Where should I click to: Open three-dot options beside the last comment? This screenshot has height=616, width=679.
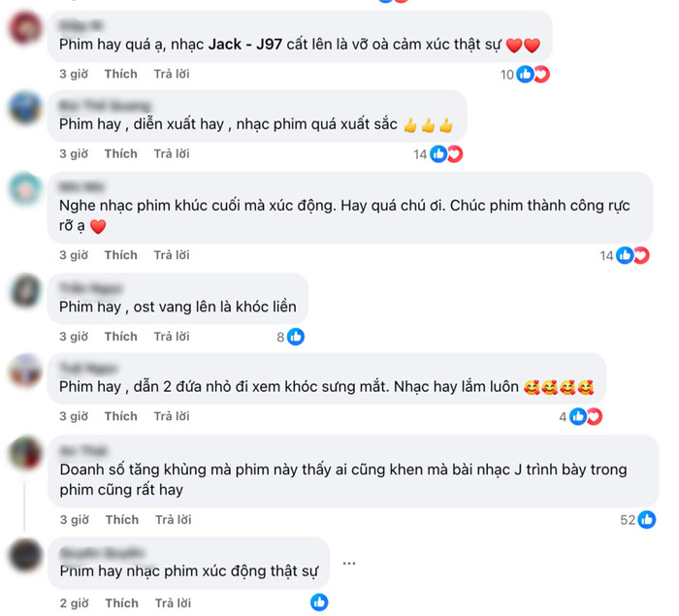point(349,564)
